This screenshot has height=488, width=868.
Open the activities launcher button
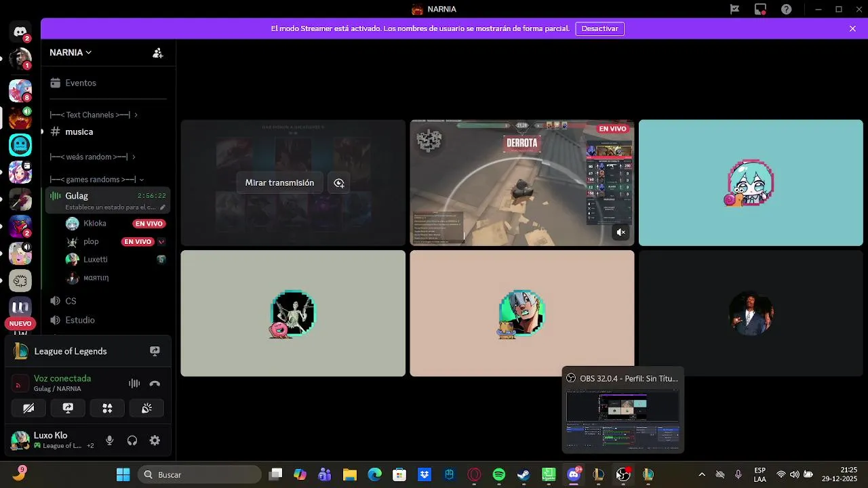tap(107, 408)
